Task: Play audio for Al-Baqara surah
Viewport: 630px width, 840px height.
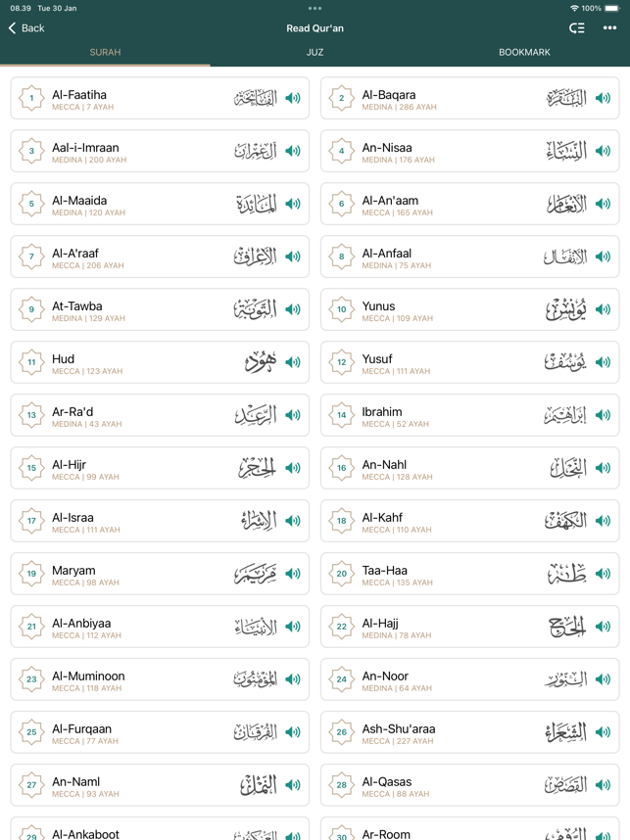Action: coord(603,99)
